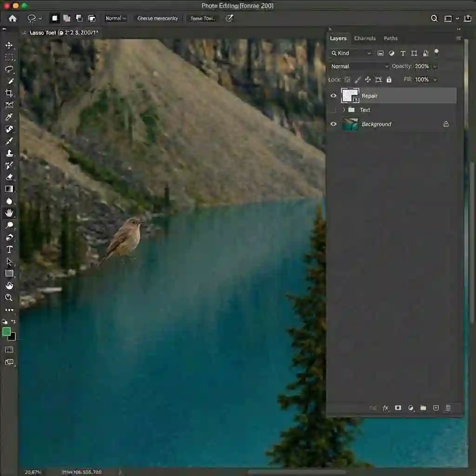Select the Crop tool
The width and height of the screenshot is (476, 476).
(x=9, y=93)
